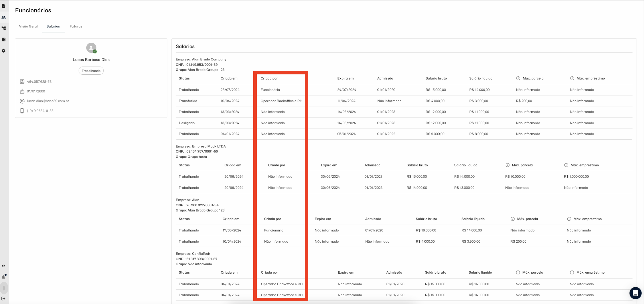Click the logout icon

coord(4,299)
